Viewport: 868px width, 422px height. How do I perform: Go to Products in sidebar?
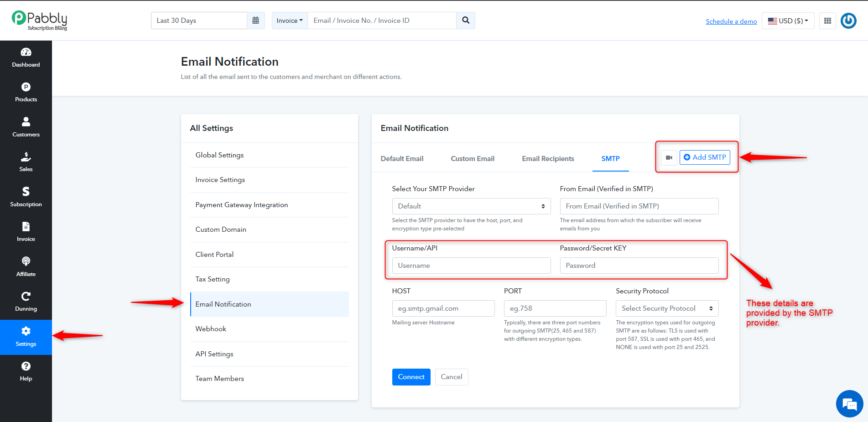coord(26,93)
